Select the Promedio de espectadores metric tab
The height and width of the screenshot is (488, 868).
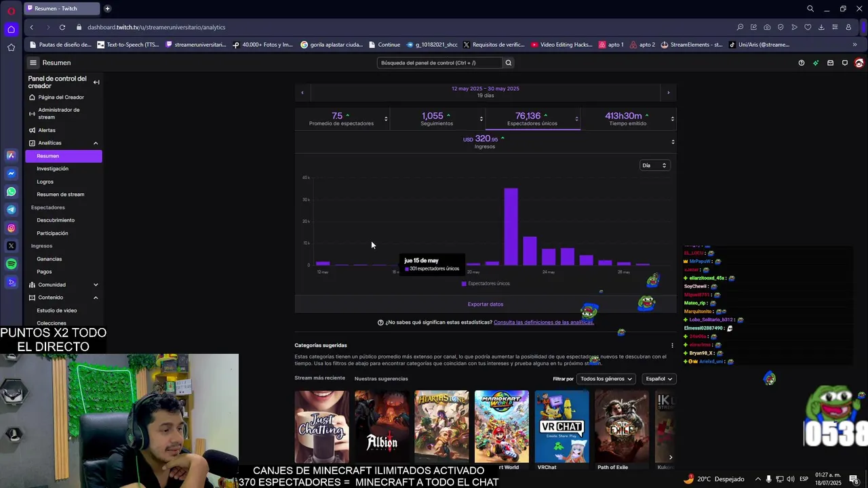coord(342,119)
